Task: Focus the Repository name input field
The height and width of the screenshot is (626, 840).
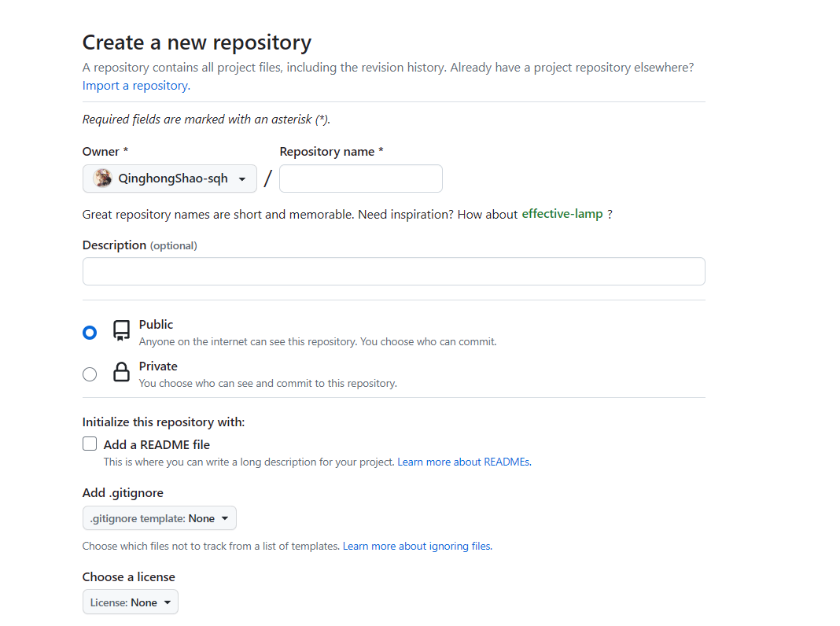Action: click(x=361, y=179)
